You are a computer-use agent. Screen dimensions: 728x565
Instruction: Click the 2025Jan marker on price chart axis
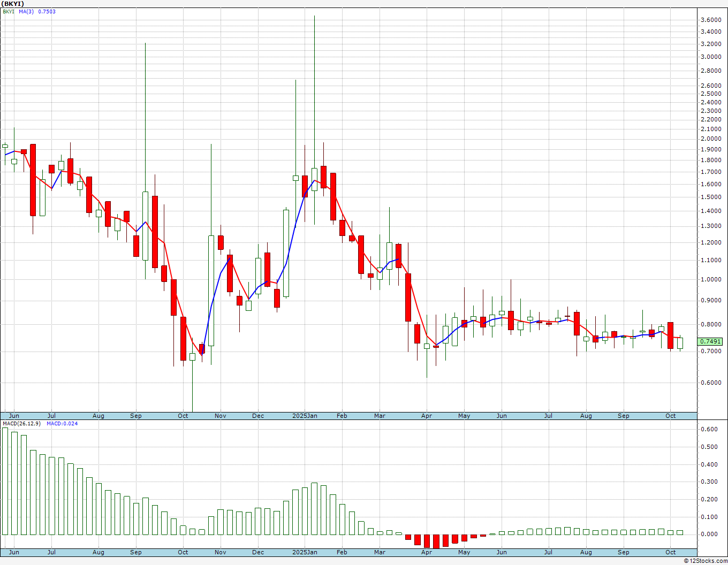pyautogui.click(x=305, y=416)
